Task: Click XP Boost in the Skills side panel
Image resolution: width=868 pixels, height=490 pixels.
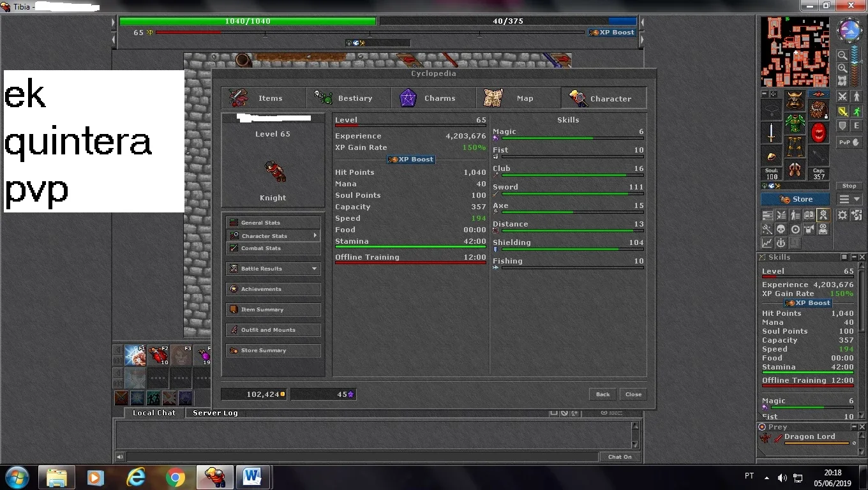Action: (x=807, y=303)
